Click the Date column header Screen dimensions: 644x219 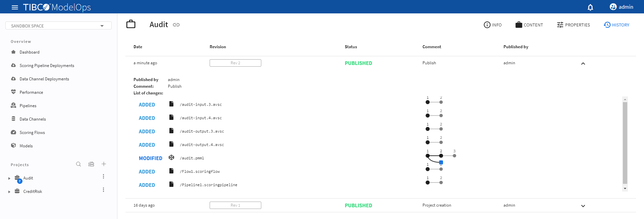(x=138, y=47)
